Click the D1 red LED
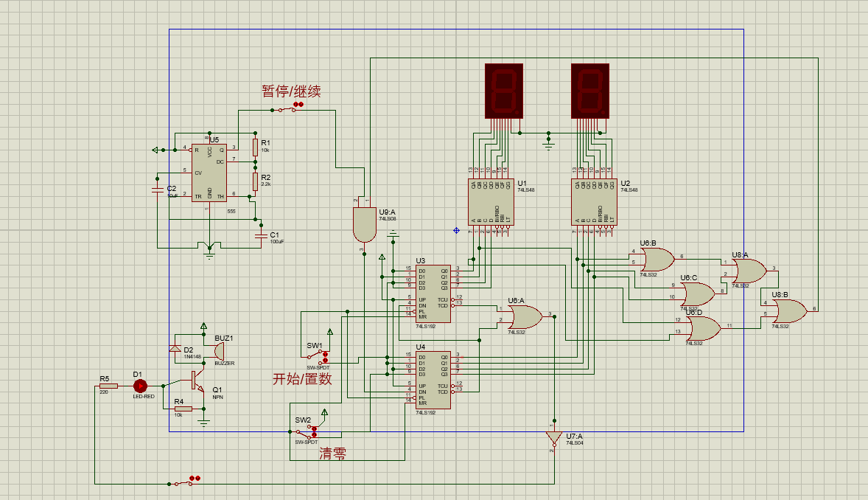The height and width of the screenshot is (500, 868). tap(140, 386)
